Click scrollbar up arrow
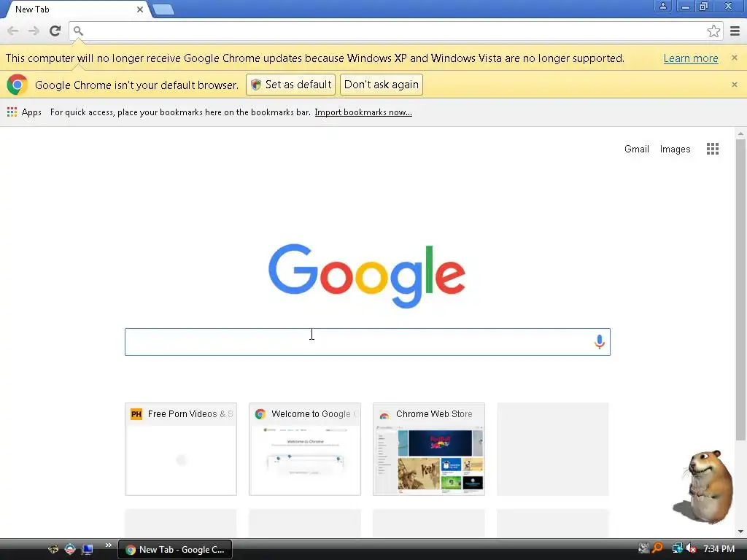This screenshot has height=560, width=747. [740, 133]
